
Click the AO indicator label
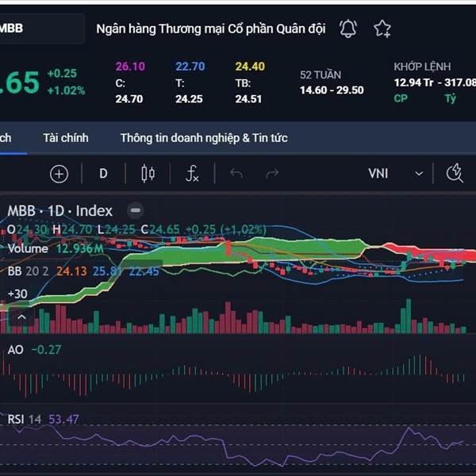click(x=16, y=350)
